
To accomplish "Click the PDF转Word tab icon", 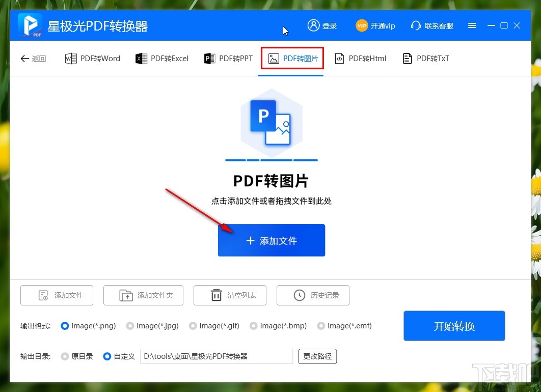I will click(x=71, y=58).
